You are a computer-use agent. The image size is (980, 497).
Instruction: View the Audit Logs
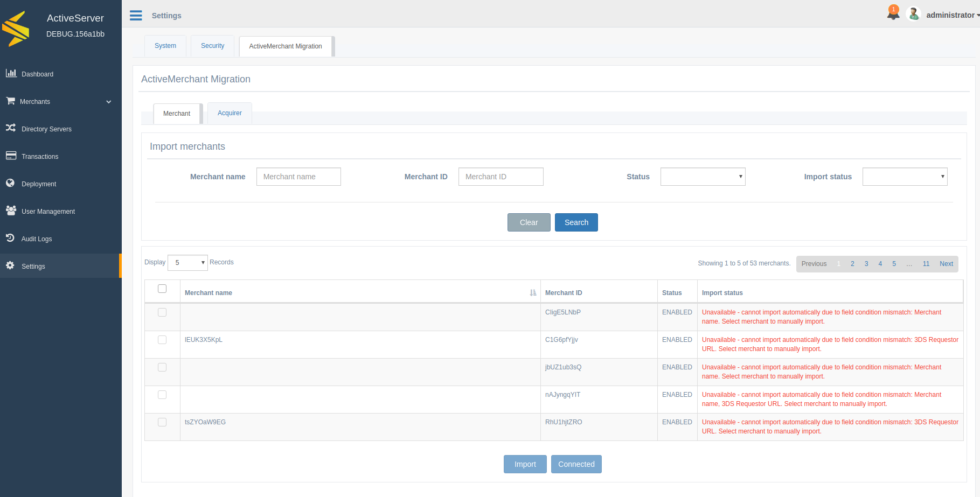tap(37, 239)
